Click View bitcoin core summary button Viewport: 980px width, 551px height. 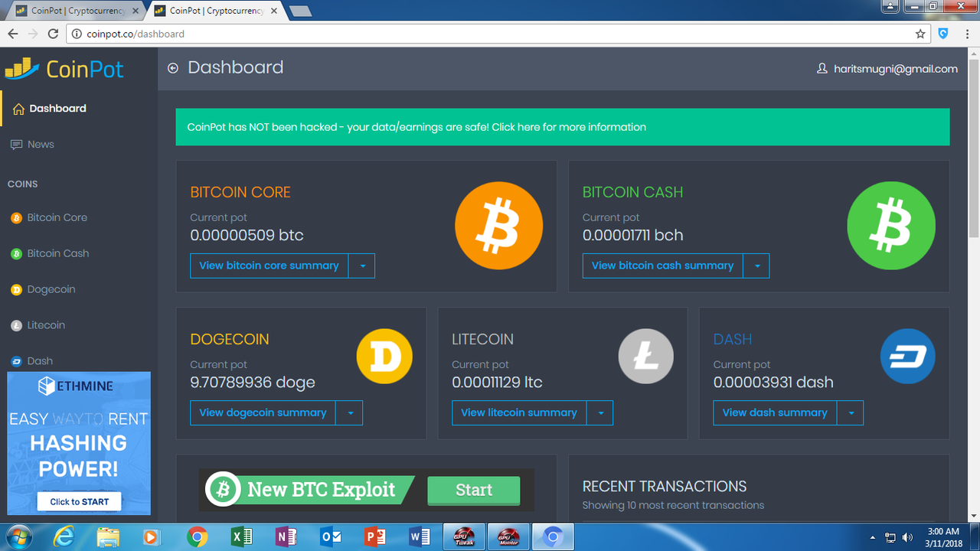269,266
